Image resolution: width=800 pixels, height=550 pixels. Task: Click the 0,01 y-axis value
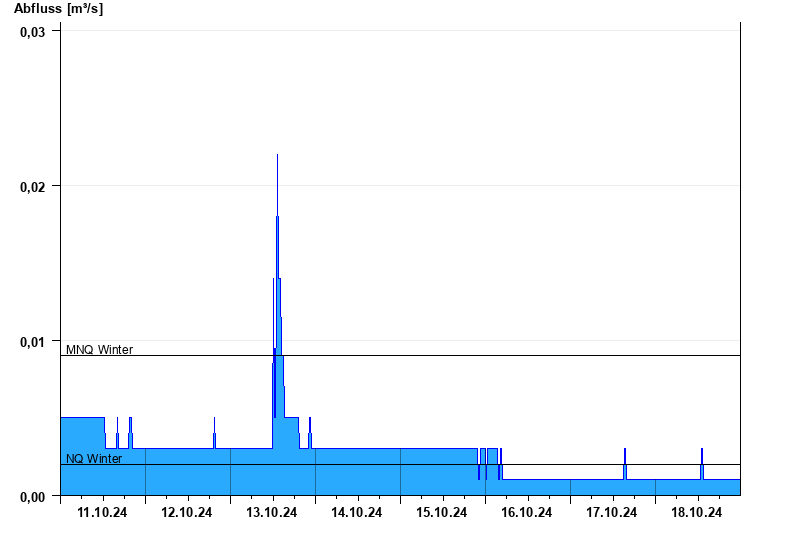coord(33,342)
